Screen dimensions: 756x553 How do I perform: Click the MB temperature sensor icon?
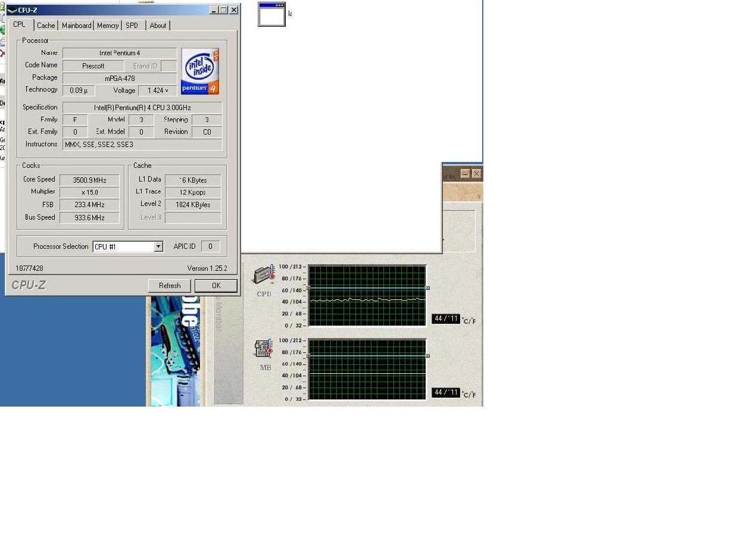pos(264,349)
